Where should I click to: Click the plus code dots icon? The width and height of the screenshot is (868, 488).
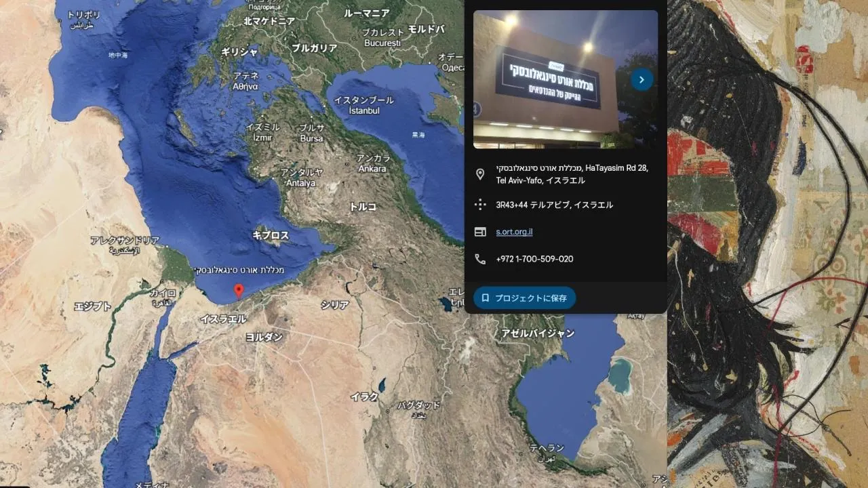[480, 205]
